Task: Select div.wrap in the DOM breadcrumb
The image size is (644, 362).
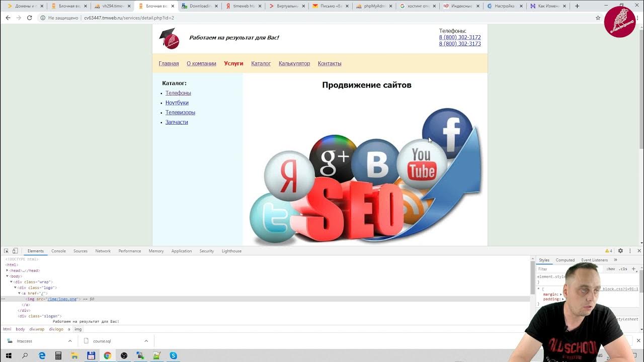Action: click(37, 329)
